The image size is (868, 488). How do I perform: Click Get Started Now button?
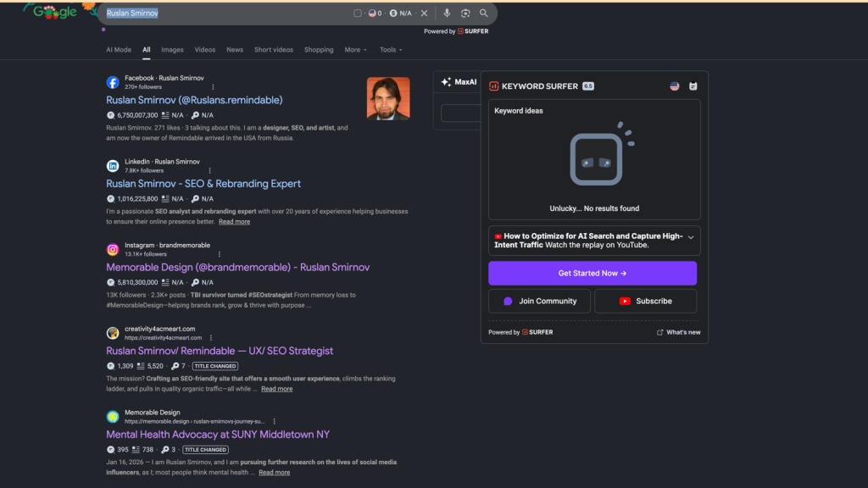tap(593, 274)
